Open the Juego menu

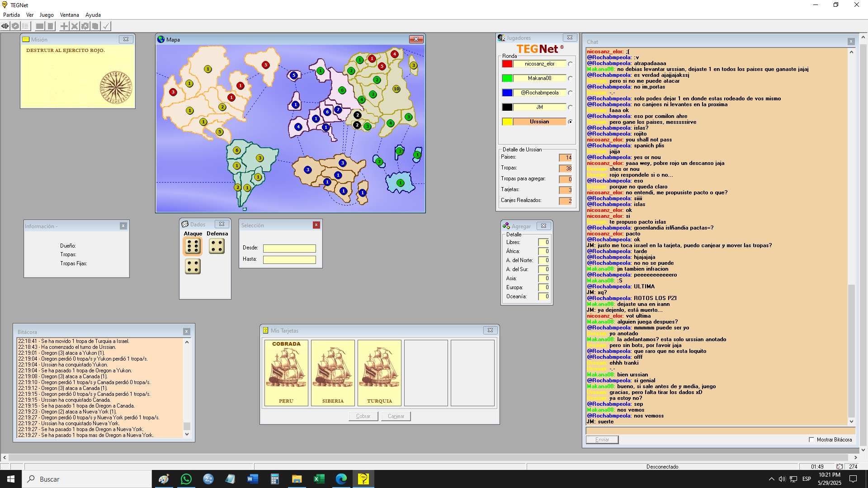click(x=47, y=15)
